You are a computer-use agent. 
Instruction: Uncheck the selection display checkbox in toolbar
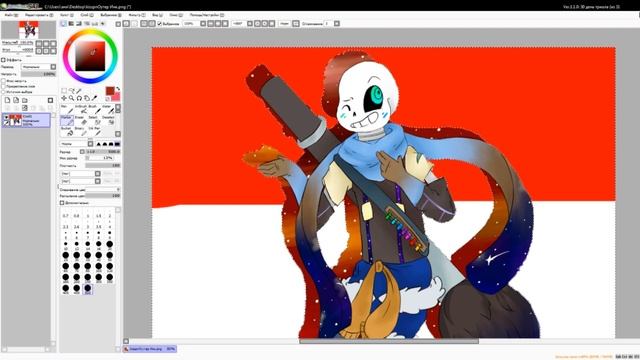pyautogui.click(x=160, y=24)
